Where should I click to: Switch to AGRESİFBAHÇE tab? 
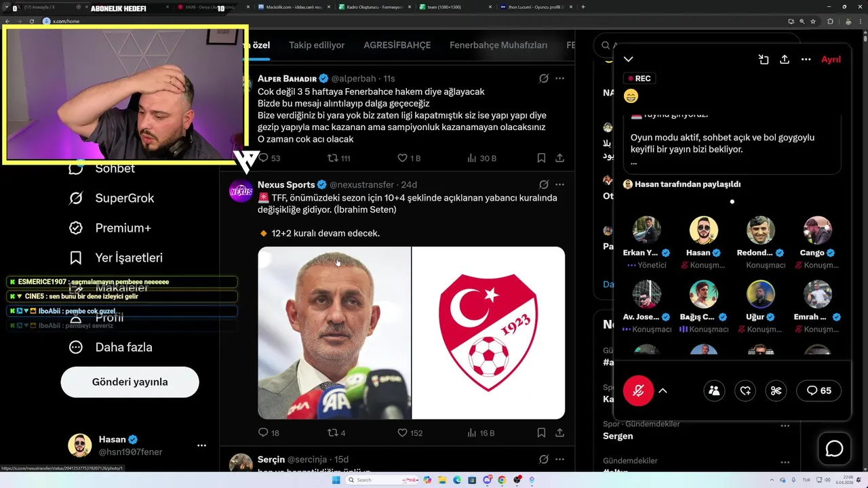click(x=397, y=45)
